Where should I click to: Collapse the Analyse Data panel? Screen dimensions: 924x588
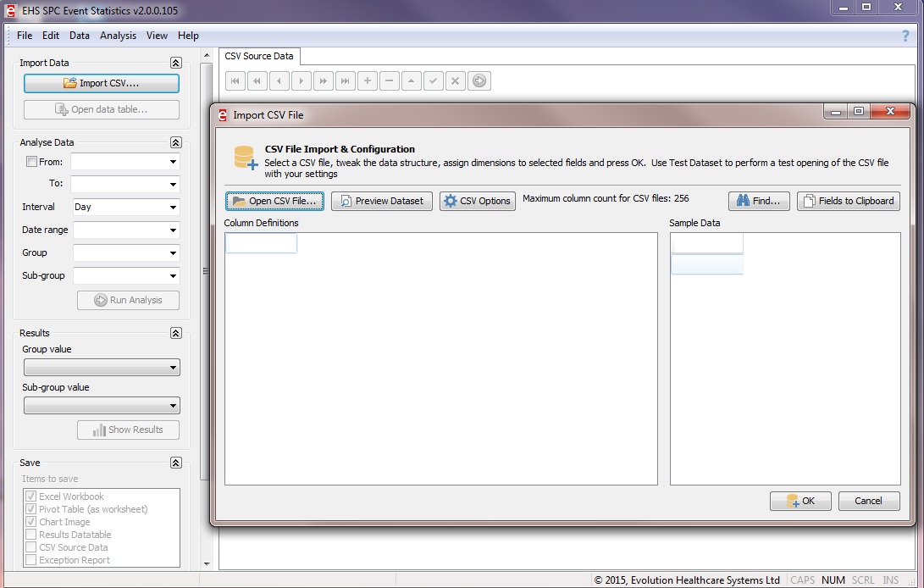point(175,142)
